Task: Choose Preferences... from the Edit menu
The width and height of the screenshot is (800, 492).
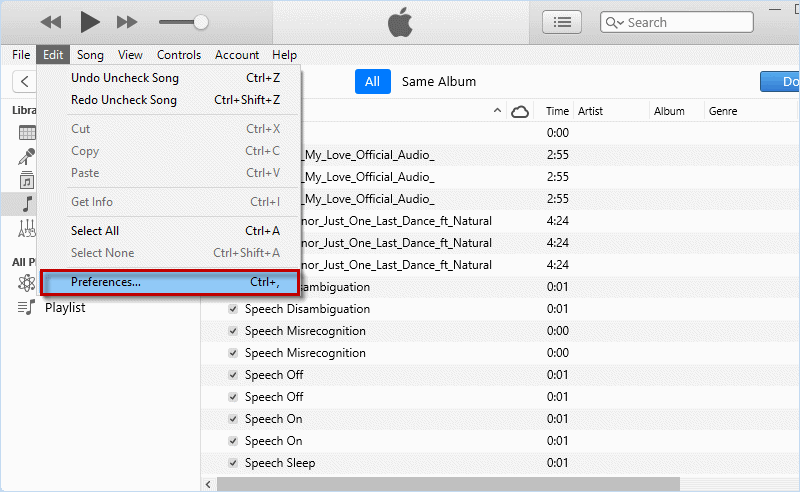Action: (x=170, y=283)
